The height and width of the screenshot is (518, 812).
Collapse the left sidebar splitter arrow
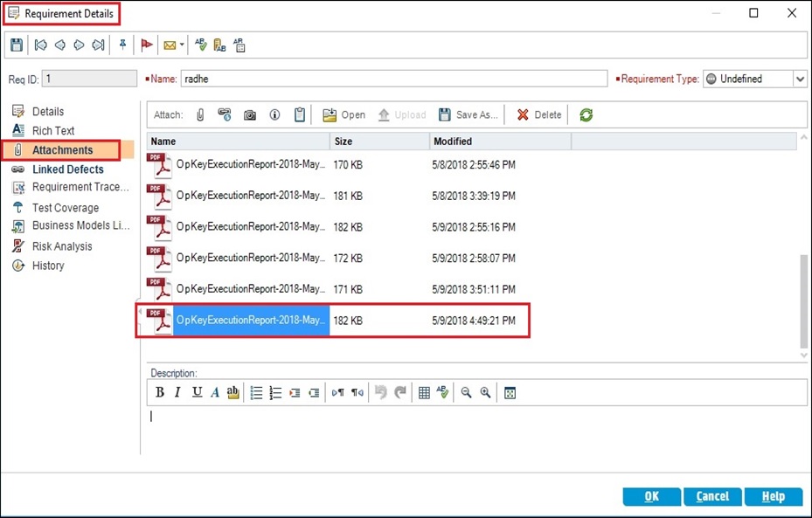point(141,309)
